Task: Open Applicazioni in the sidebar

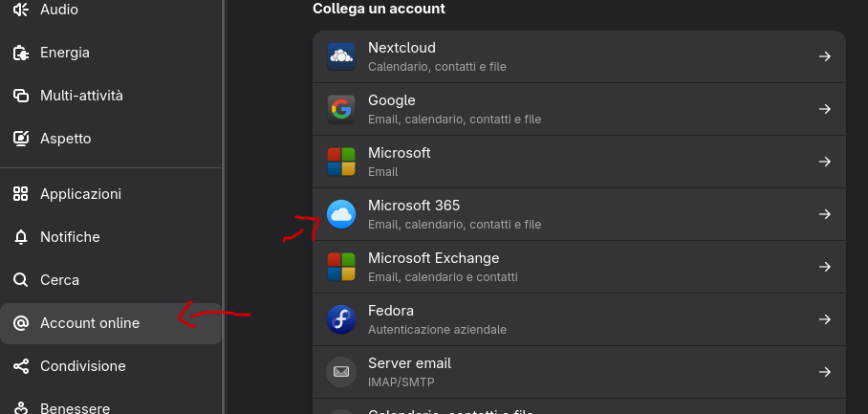Action: click(80, 194)
